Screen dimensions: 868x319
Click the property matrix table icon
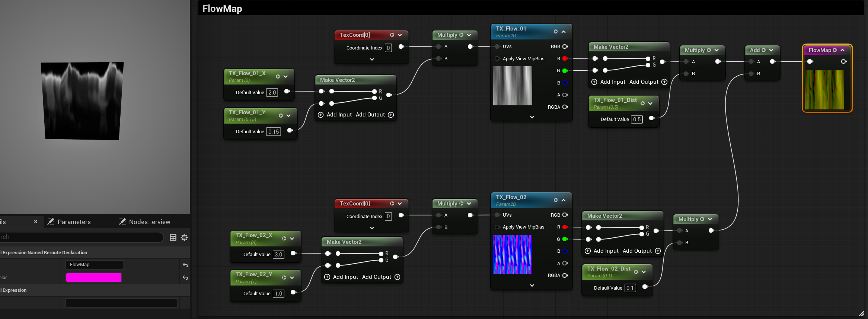pos(173,237)
